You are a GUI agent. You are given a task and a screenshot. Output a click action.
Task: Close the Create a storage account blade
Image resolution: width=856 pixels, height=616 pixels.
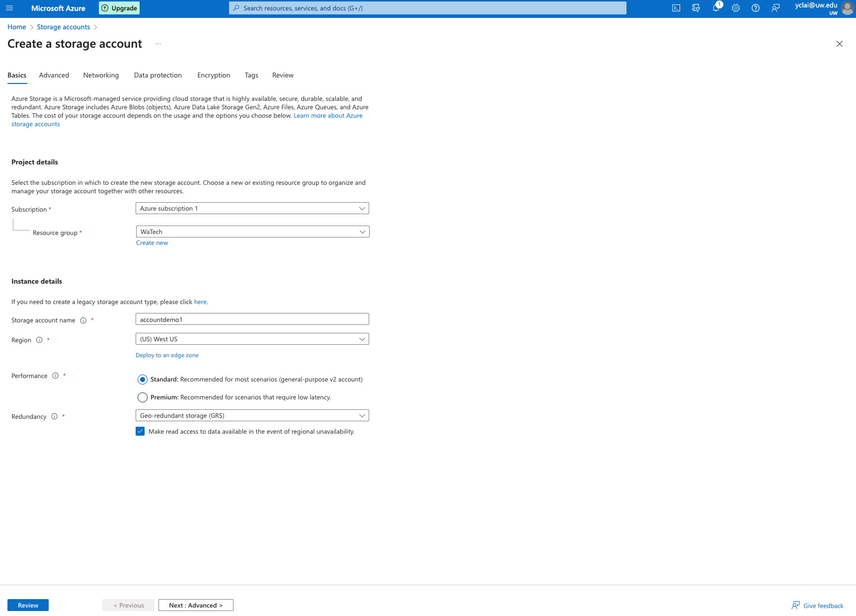pyautogui.click(x=840, y=44)
